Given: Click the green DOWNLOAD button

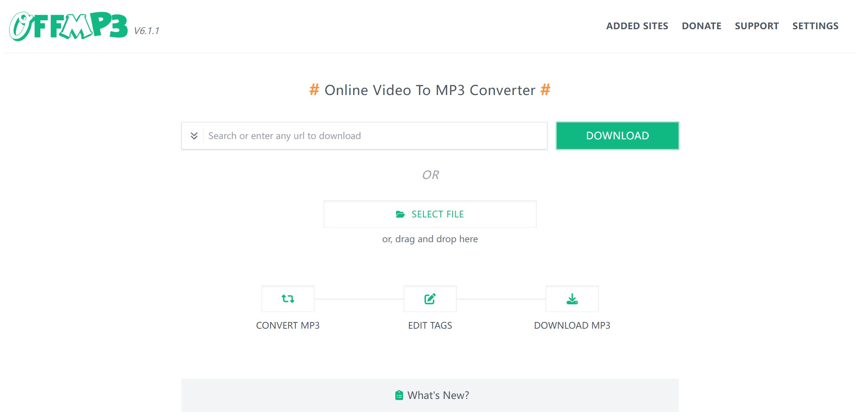Looking at the screenshot, I should pos(617,136).
